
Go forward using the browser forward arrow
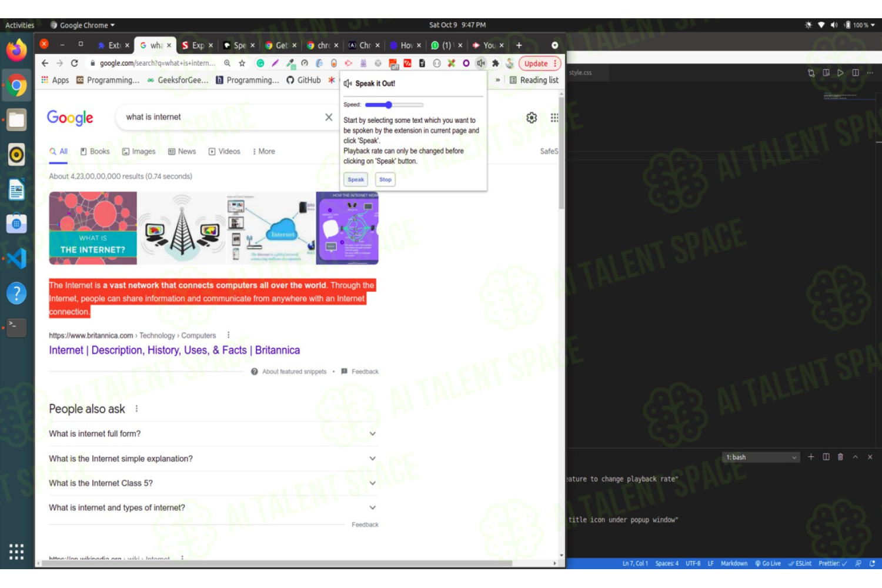(59, 63)
